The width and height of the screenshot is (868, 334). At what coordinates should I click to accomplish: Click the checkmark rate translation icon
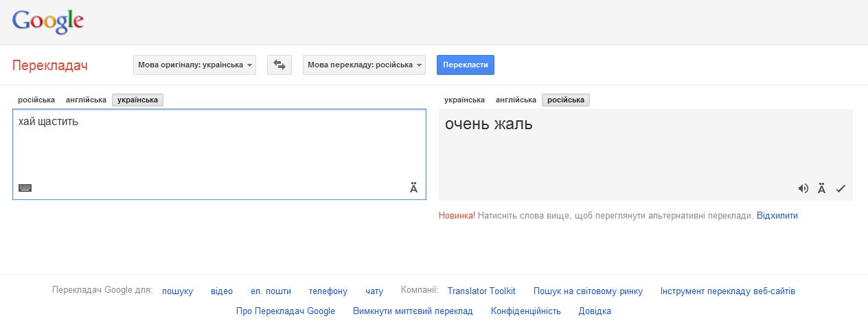841,188
